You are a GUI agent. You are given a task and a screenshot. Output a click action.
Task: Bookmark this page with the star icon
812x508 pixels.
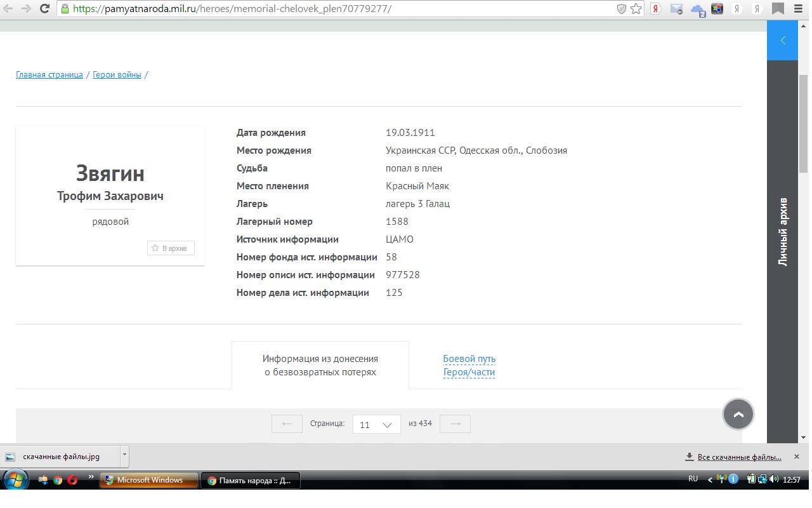click(636, 9)
